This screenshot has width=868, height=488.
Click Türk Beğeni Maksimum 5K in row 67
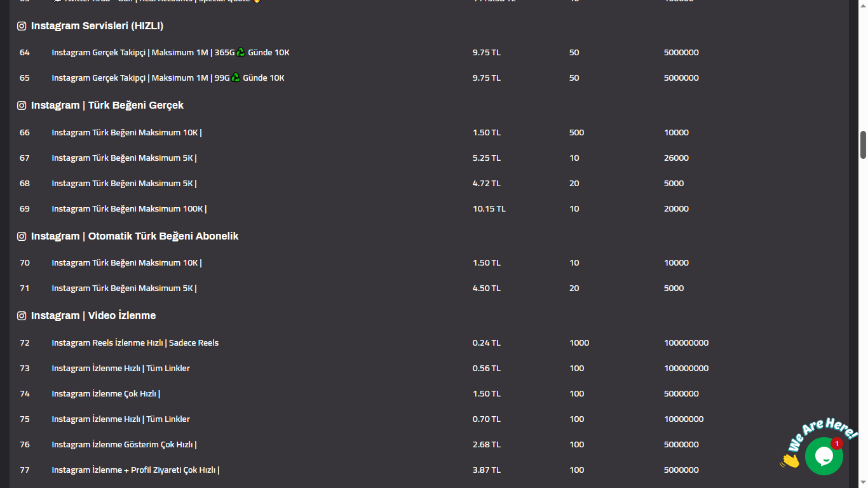tap(125, 158)
